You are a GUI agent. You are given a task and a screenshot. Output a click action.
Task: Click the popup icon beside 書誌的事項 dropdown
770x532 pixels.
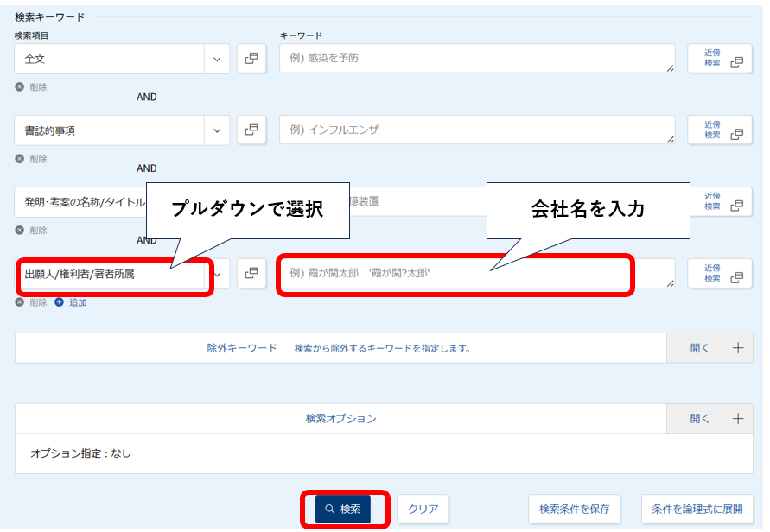tap(251, 130)
